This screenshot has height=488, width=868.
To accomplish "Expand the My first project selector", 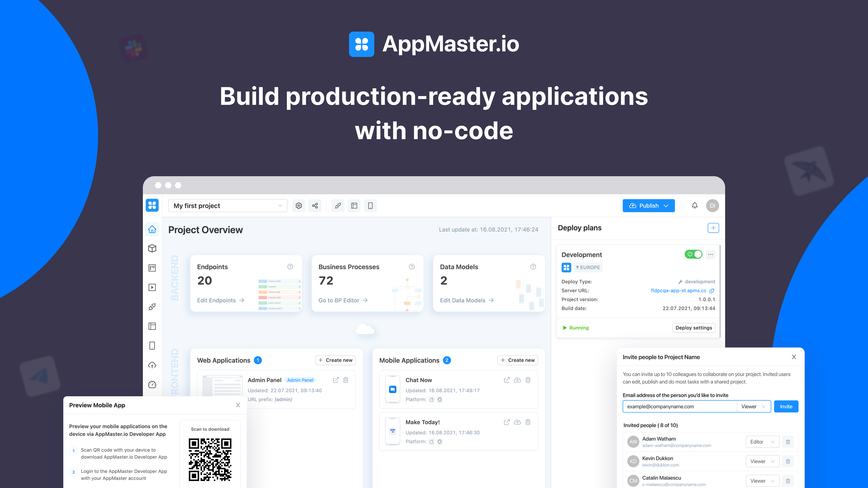I will (227, 205).
